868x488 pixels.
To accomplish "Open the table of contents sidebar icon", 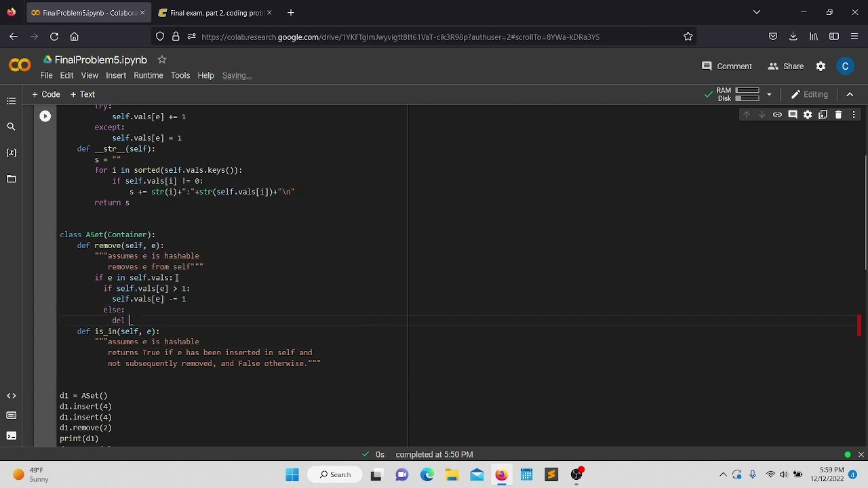I will [x=12, y=101].
